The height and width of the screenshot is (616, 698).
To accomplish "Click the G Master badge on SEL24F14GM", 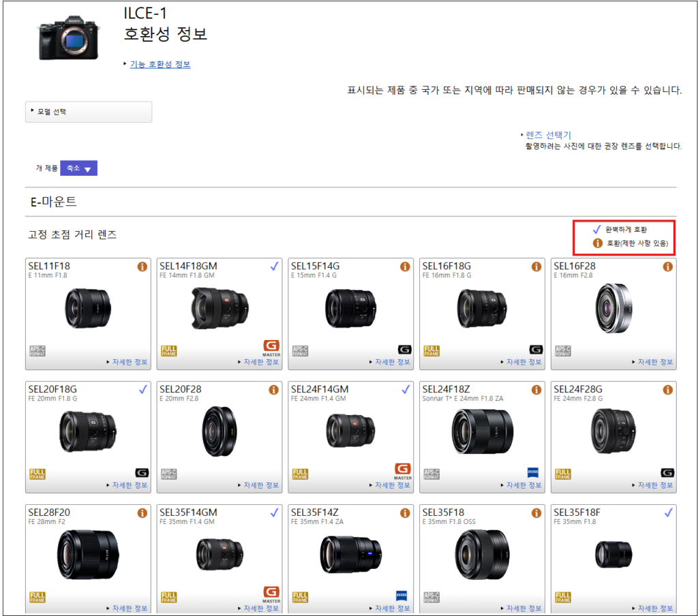I will (x=402, y=472).
